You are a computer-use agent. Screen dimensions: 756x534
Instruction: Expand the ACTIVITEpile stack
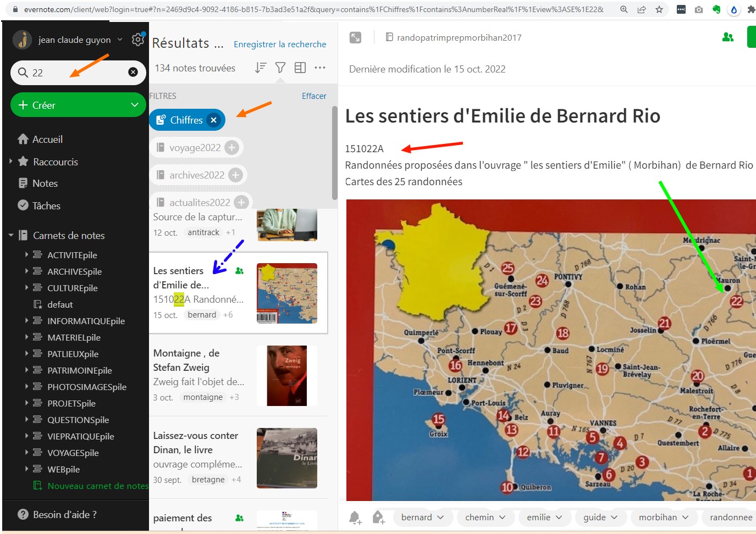[x=26, y=254]
